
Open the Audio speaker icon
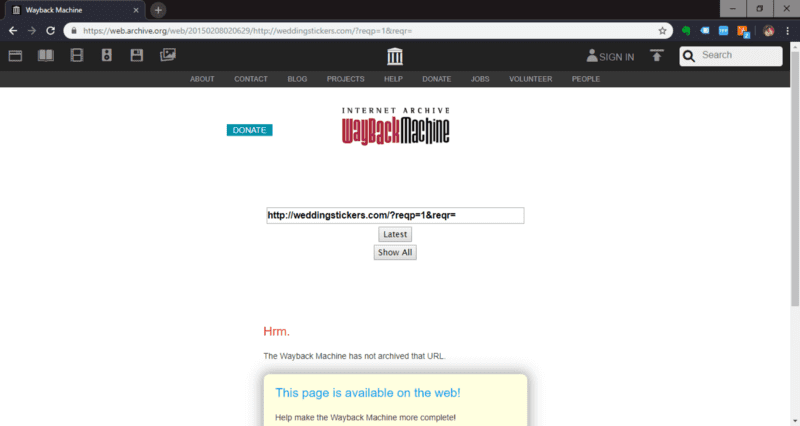pos(107,55)
